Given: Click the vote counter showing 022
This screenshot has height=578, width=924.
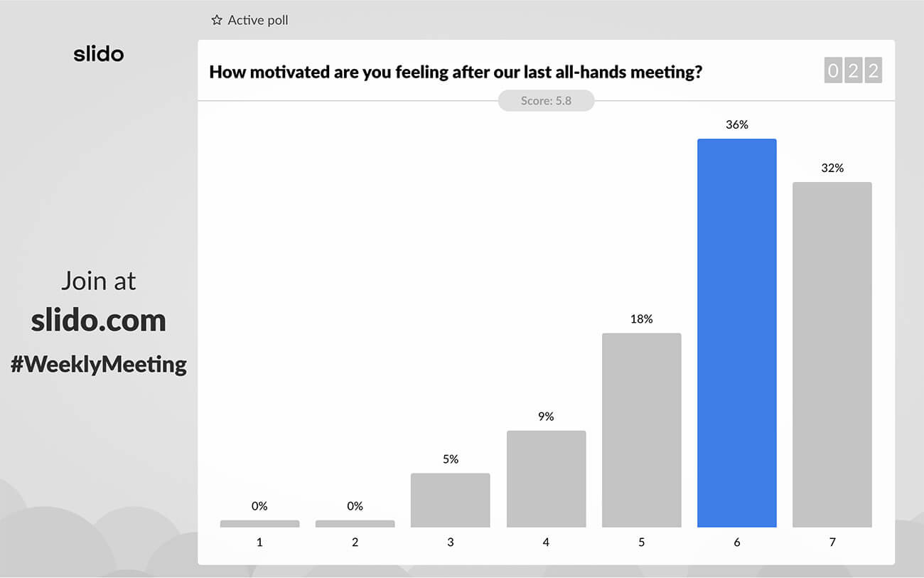Looking at the screenshot, I should pos(853,71).
